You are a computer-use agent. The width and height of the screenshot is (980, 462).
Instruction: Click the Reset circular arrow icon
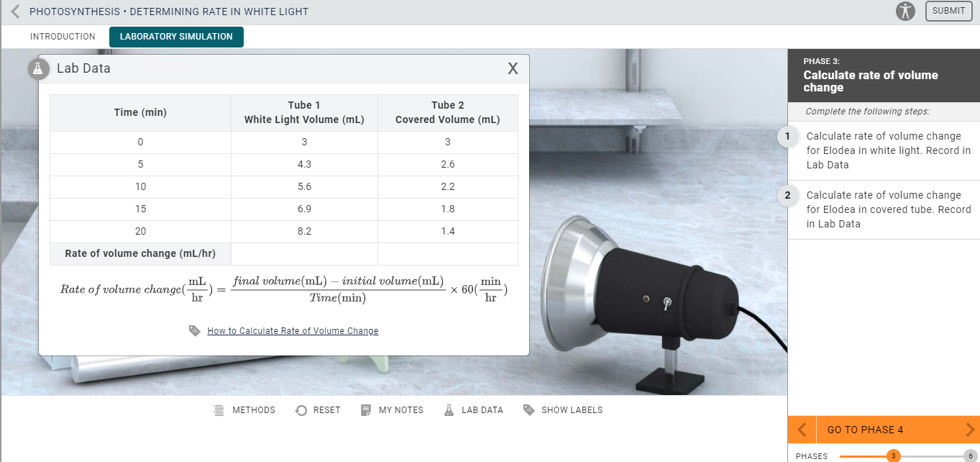[x=301, y=409]
